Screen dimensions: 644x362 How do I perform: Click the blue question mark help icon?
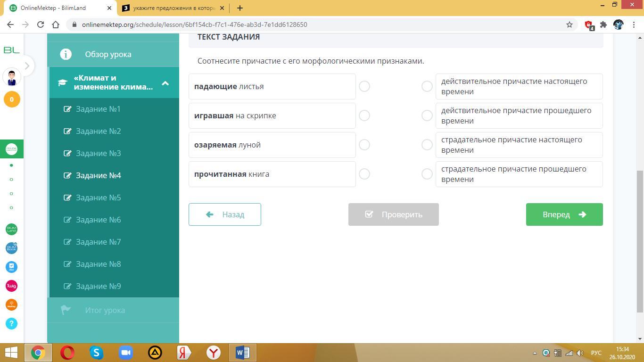pos(11,323)
